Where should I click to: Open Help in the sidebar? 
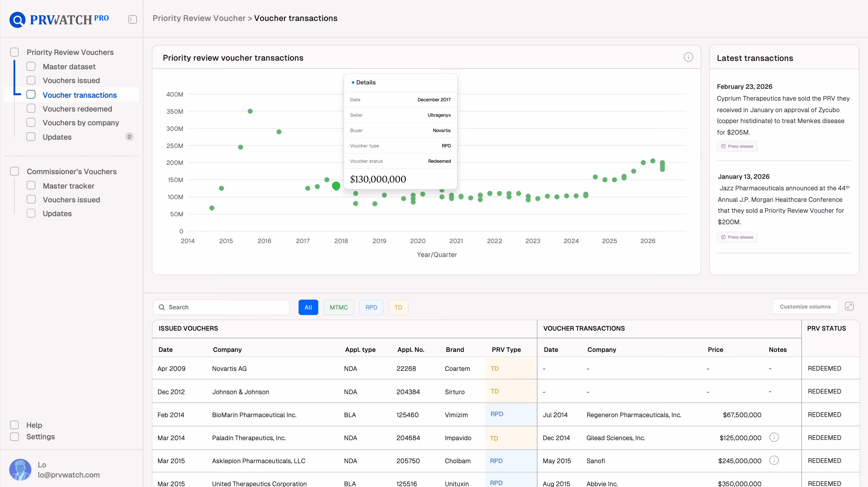pyautogui.click(x=34, y=425)
